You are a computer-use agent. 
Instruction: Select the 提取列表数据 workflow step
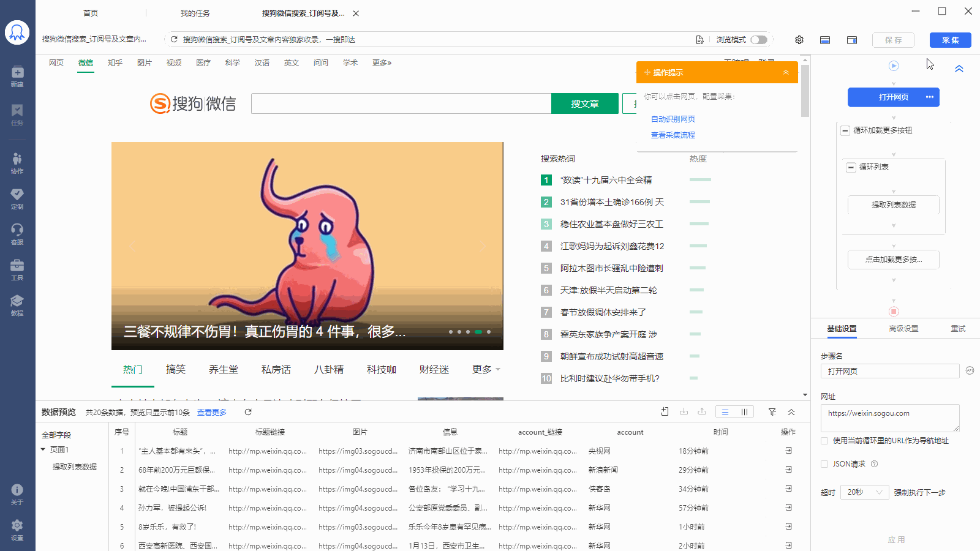pyautogui.click(x=894, y=204)
